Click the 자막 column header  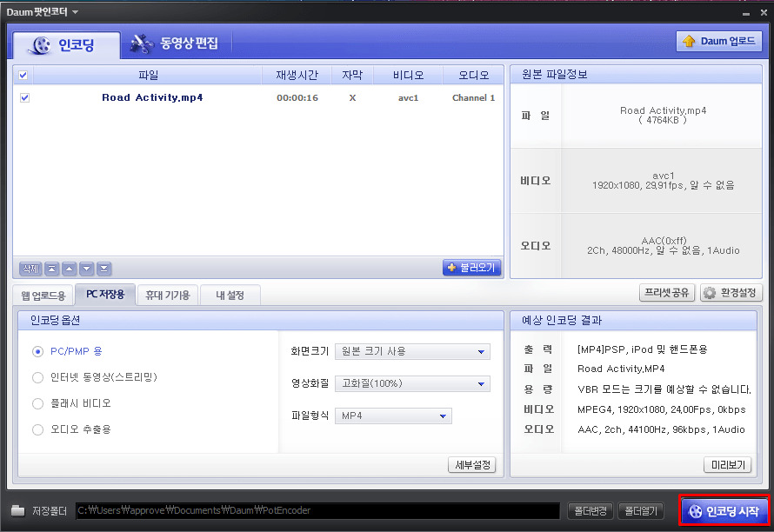click(x=352, y=75)
